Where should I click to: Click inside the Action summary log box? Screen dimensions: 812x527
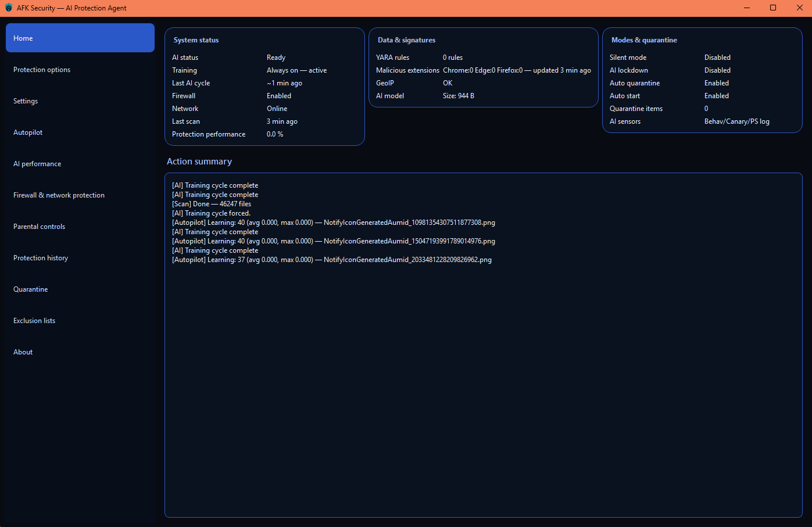[x=482, y=378]
